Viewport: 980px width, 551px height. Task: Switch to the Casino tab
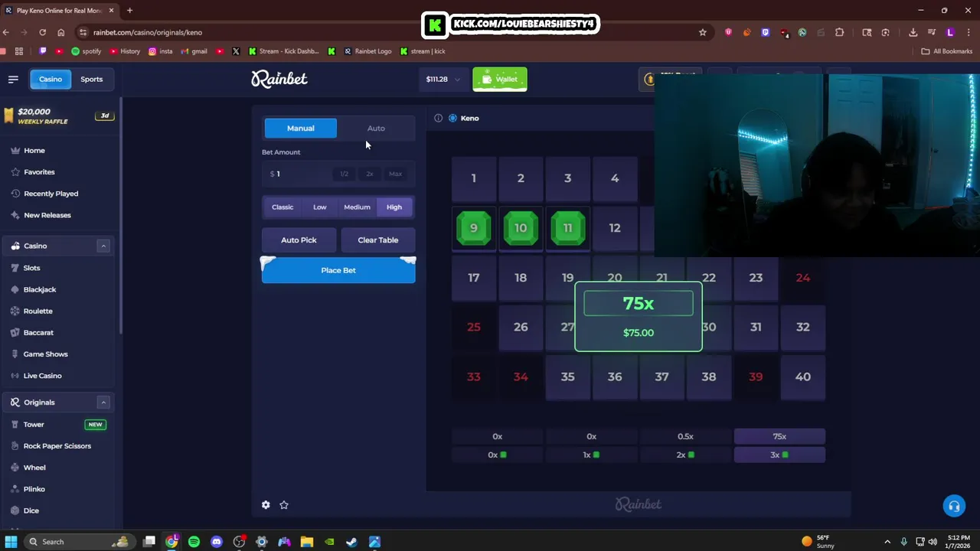click(51, 79)
